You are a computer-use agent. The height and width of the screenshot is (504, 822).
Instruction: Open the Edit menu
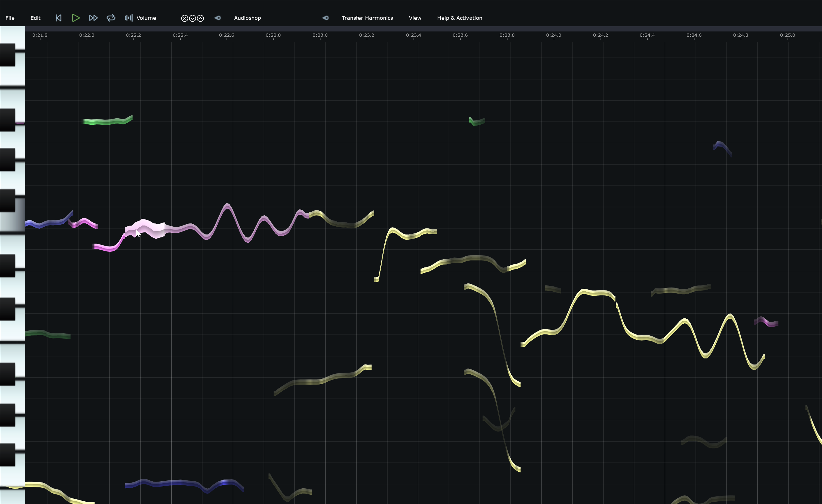coord(35,18)
